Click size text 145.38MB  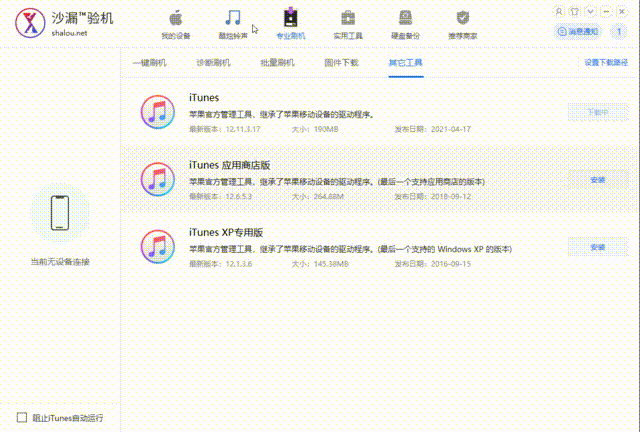point(331,264)
